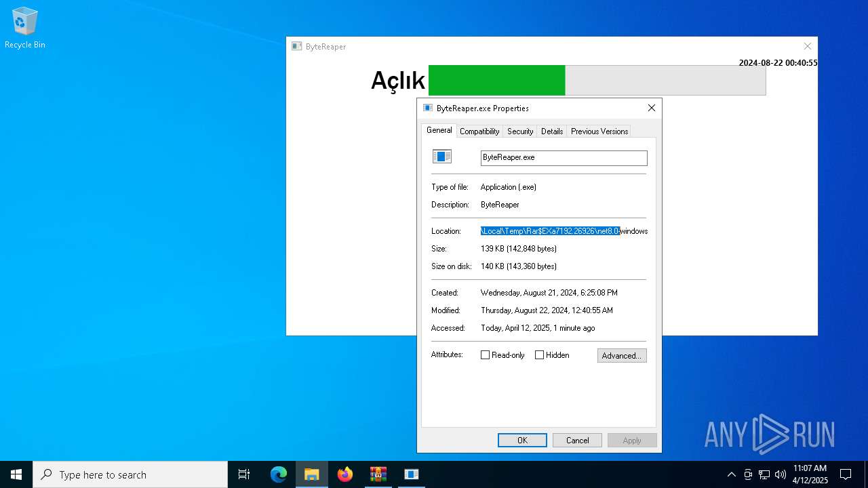The height and width of the screenshot is (488, 868).
Task: Open the Recycle Bin desktop icon
Action: [24, 28]
